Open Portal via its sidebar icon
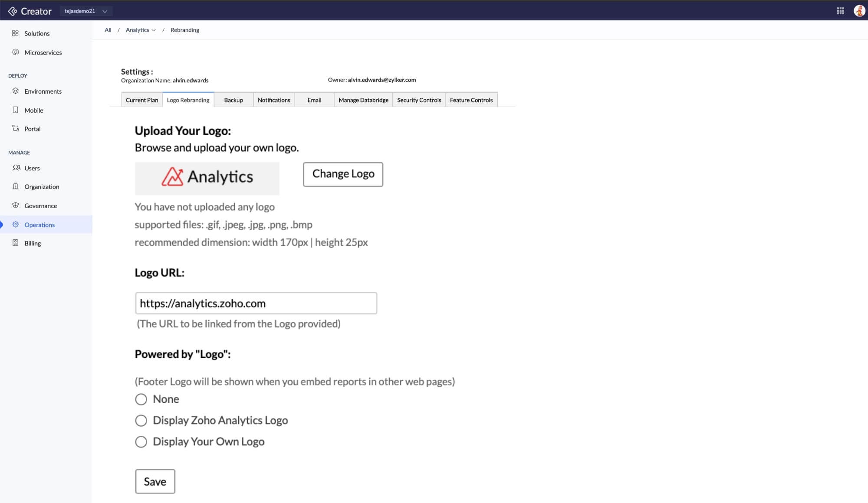Viewport: 868px width, 503px height. pyautogui.click(x=16, y=128)
